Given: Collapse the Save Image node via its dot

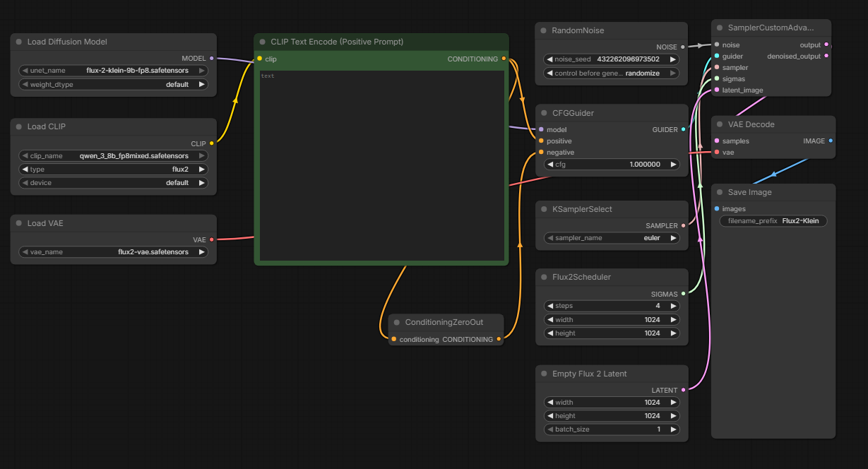Looking at the screenshot, I should (720, 193).
